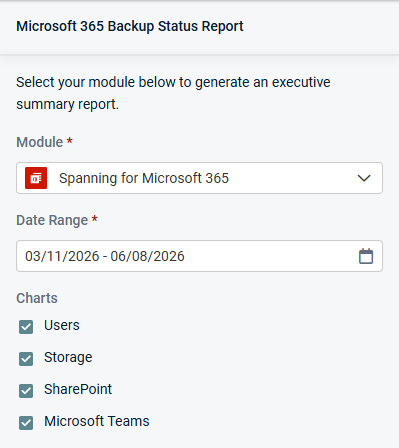Open the Module dropdown showing Spanning for Microsoft 365
The height and width of the screenshot is (448, 399).
click(x=199, y=178)
